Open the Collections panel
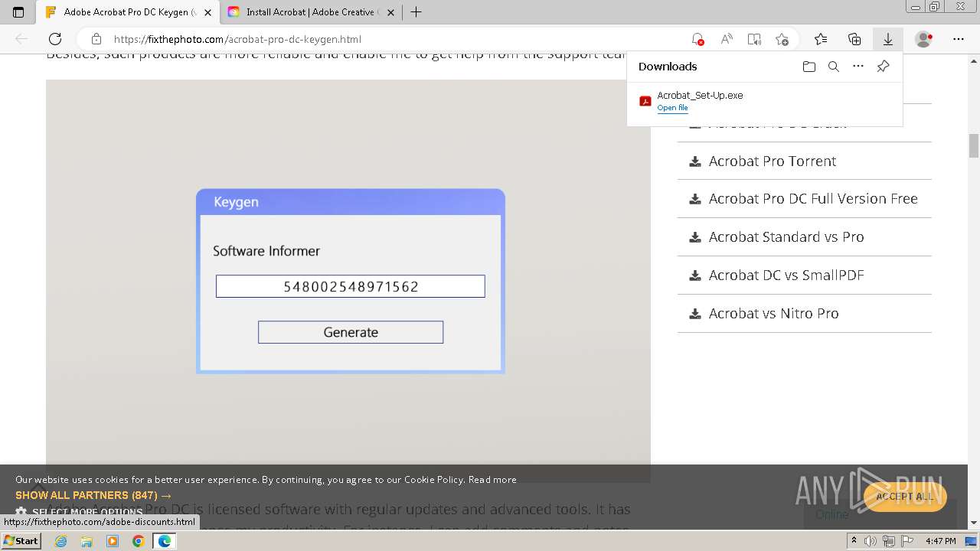Image resolution: width=980 pixels, height=551 pixels. [x=854, y=39]
